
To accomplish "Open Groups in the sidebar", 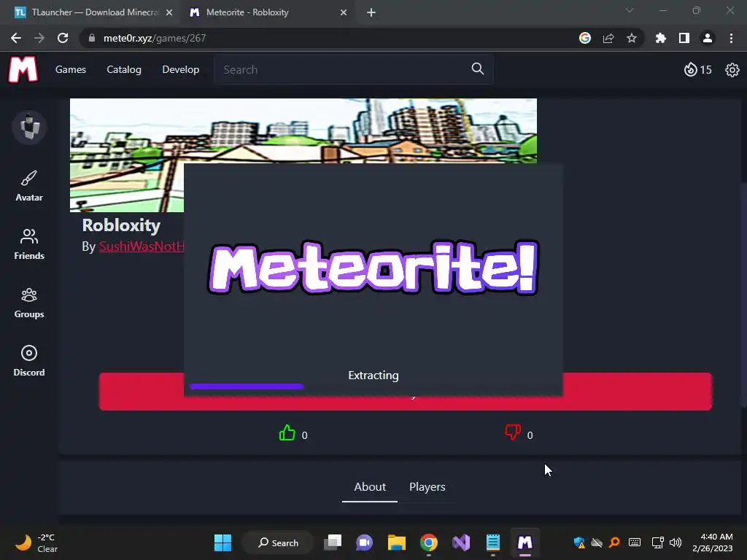I will [x=29, y=303].
